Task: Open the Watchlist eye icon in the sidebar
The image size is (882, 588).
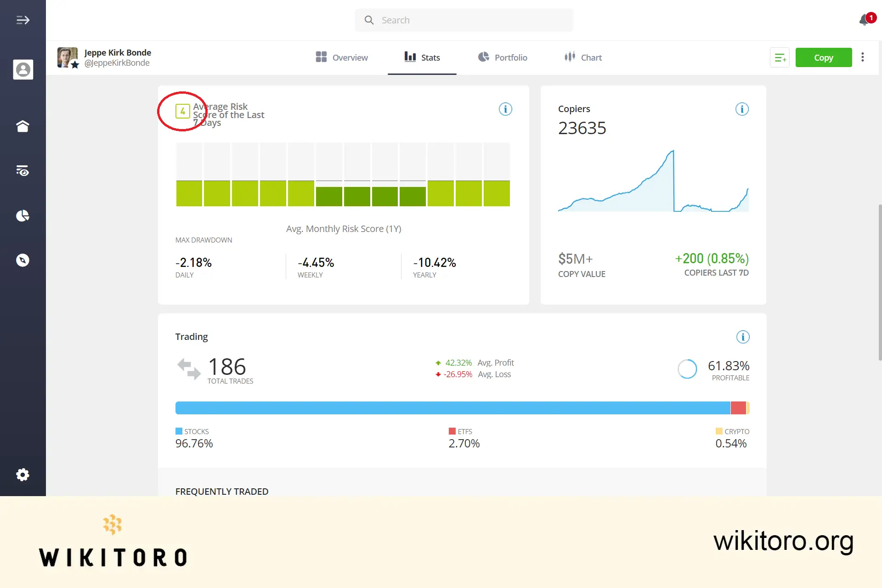Action: click(23, 170)
